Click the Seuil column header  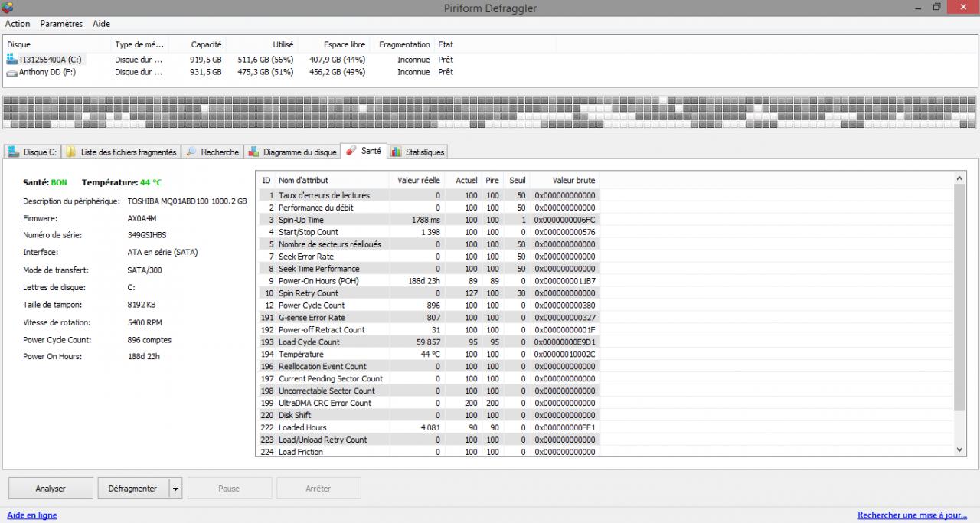tap(518, 180)
